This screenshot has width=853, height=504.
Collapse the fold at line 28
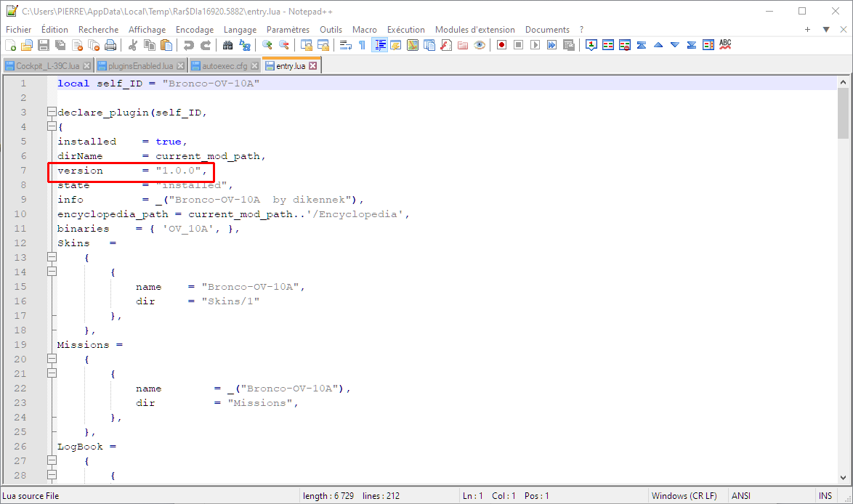[x=52, y=475]
